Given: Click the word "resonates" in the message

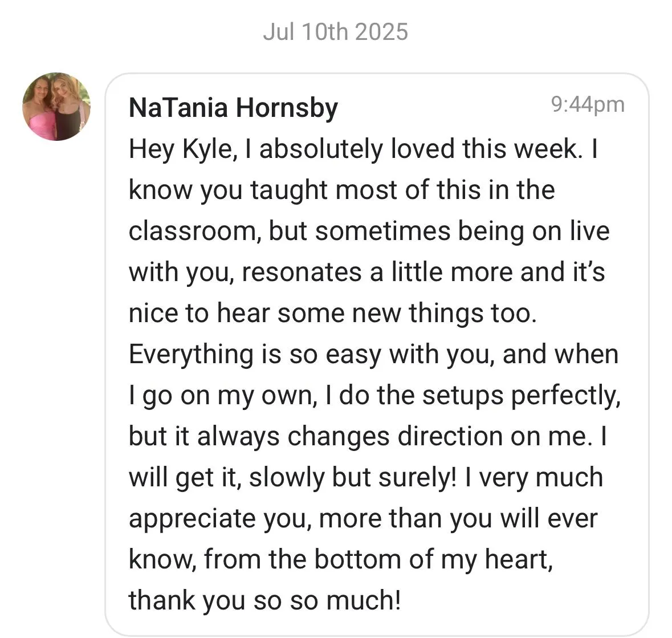Looking at the screenshot, I should (302, 273).
